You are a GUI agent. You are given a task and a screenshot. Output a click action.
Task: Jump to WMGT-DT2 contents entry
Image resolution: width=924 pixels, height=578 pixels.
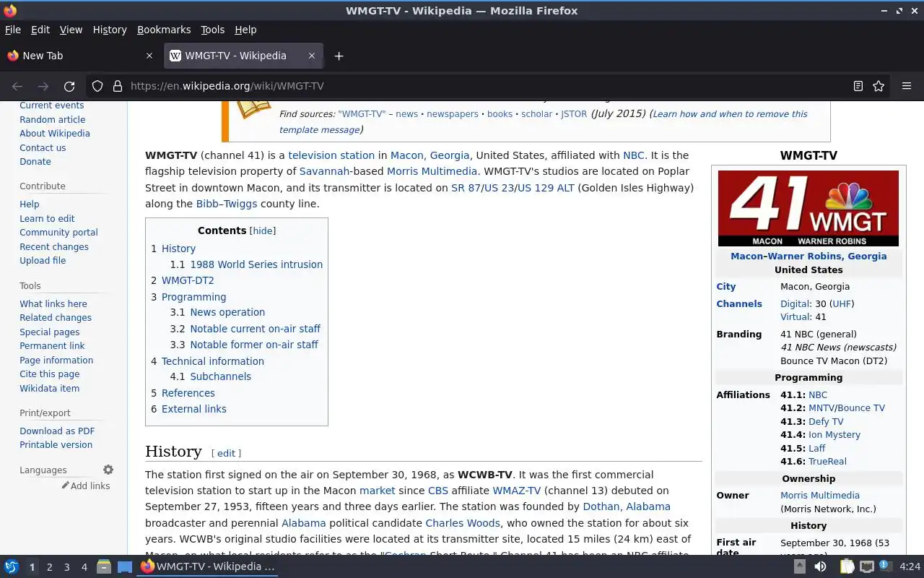188,280
